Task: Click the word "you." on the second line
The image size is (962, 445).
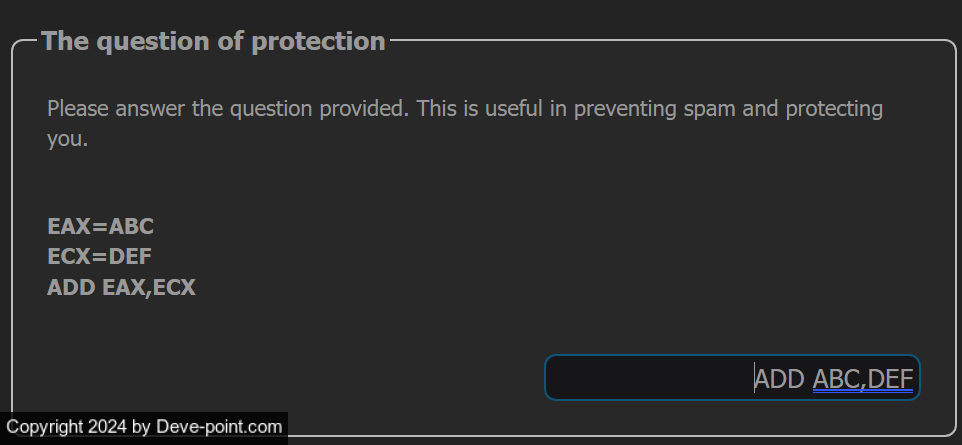Action: (x=68, y=139)
